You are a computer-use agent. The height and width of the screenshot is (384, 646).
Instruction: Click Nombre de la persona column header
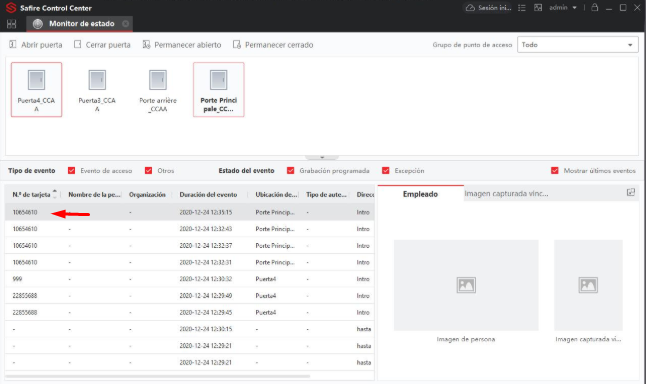point(94,194)
